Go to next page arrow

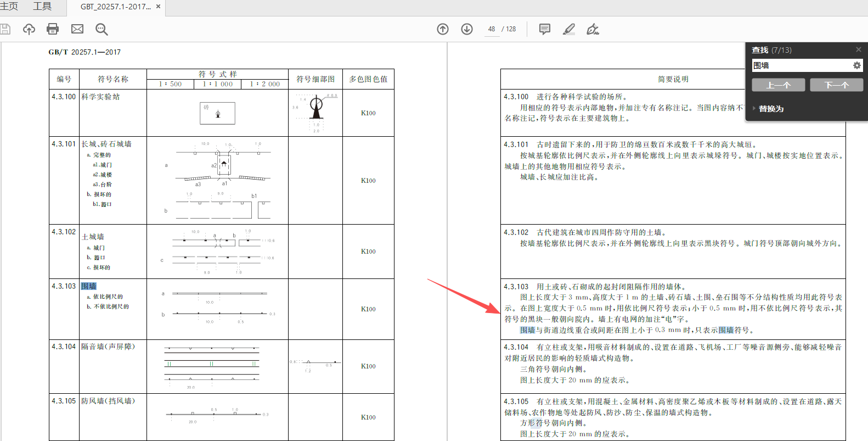tap(467, 29)
